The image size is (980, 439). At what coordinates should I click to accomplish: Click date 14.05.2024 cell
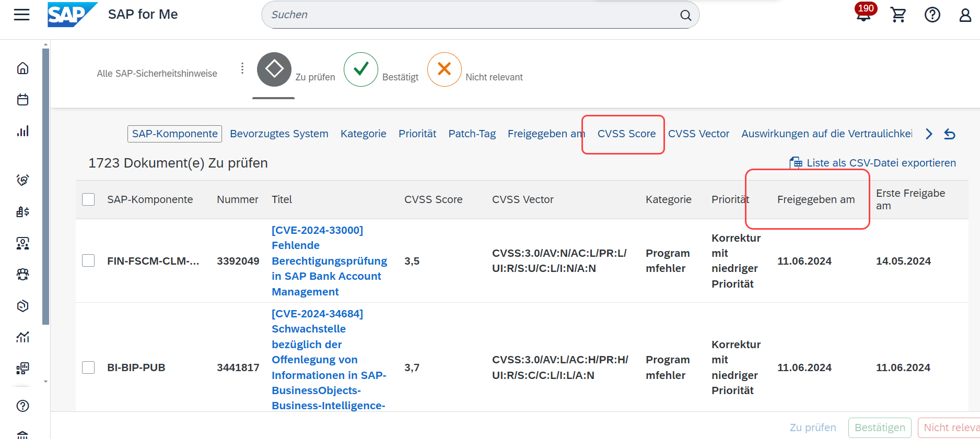pos(903,261)
